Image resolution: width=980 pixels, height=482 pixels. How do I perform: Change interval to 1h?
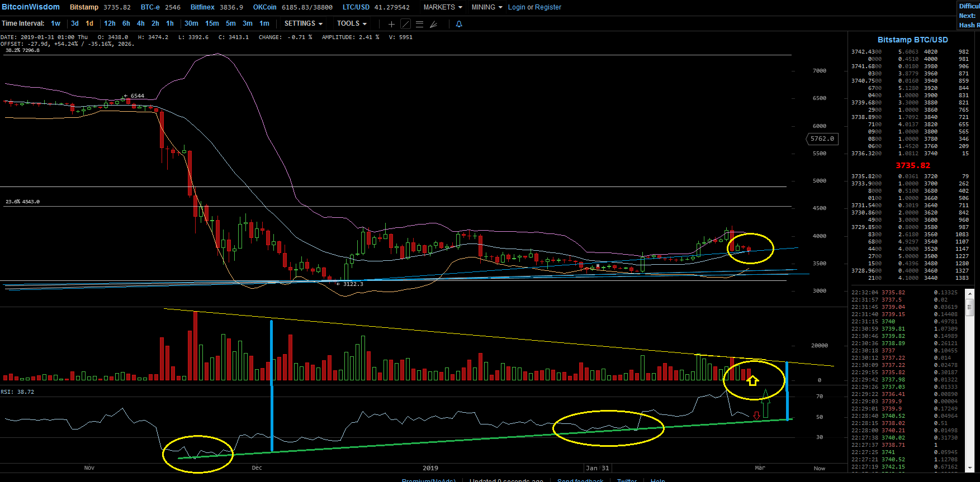(x=170, y=23)
